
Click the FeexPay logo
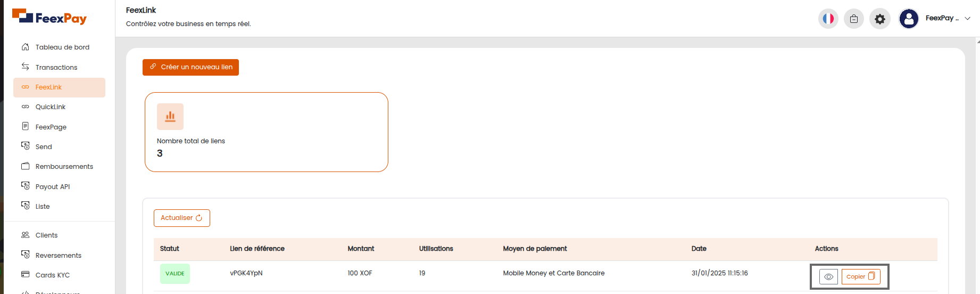coord(49,17)
